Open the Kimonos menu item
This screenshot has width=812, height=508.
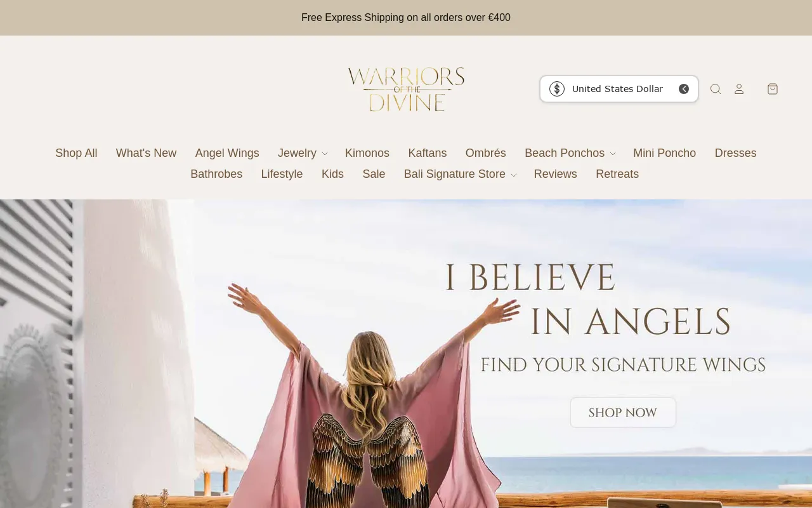[367, 153]
